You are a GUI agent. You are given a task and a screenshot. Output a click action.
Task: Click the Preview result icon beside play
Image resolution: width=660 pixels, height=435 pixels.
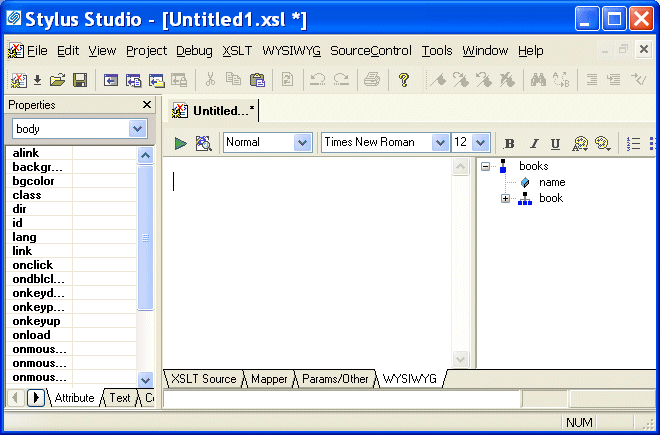[203, 143]
